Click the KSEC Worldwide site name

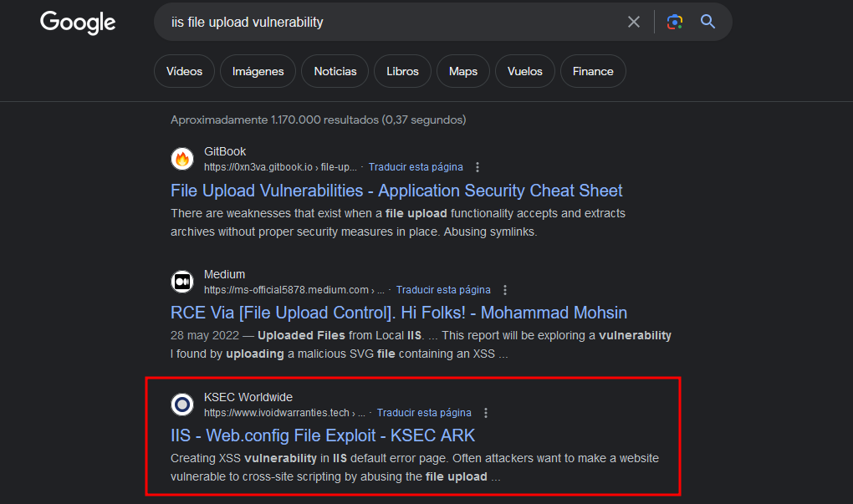[248, 398]
